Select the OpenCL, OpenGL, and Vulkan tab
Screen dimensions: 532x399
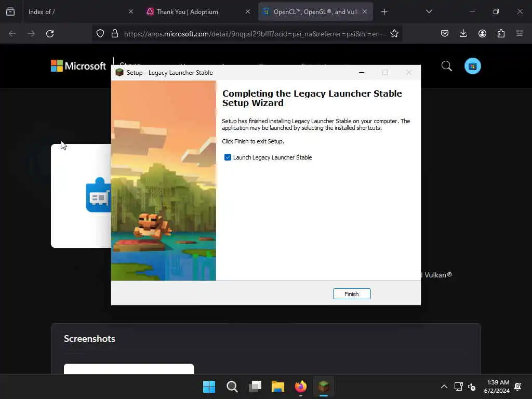[x=315, y=12]
